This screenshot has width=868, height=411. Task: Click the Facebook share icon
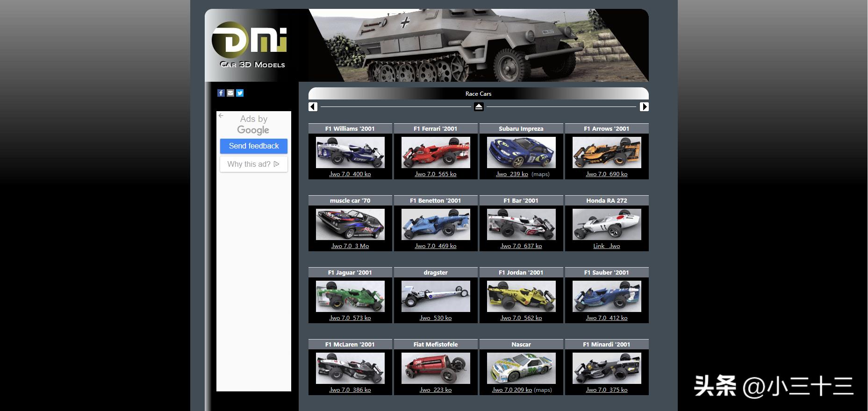(221, 93)
